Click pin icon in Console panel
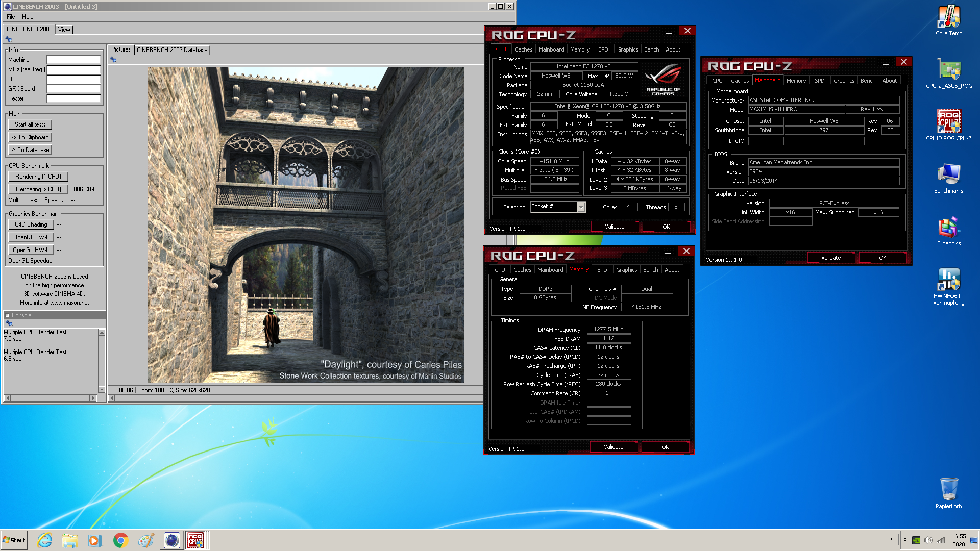Viewport: 980px width, 551px height. tap(9, 323)
